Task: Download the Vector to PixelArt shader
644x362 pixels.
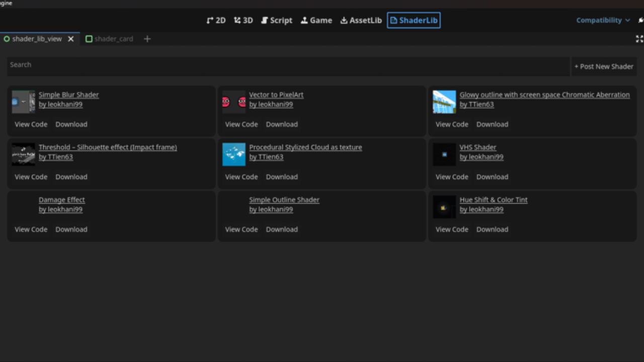Action: (x=282, y=124)
